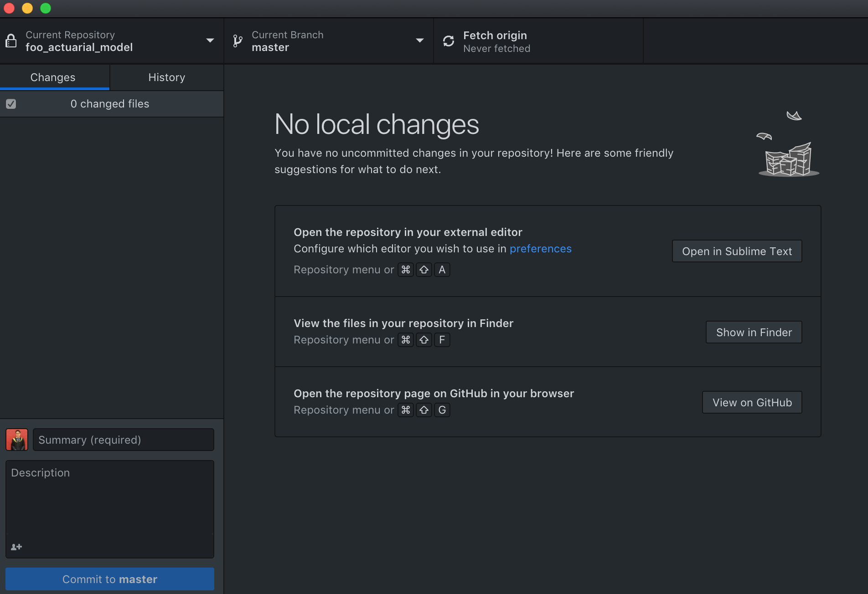
Task: Expand the Current Repository dropdown
Action: (210, 41)
